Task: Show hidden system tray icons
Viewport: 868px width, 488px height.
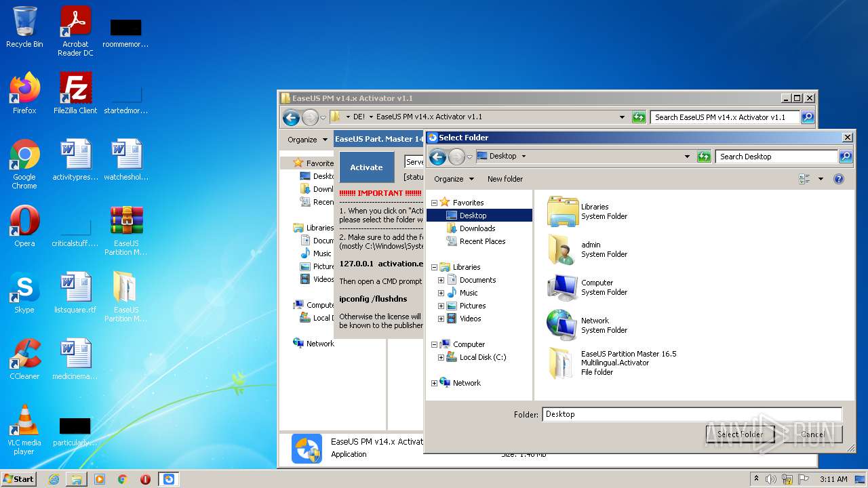Action: tap(756, 479)
